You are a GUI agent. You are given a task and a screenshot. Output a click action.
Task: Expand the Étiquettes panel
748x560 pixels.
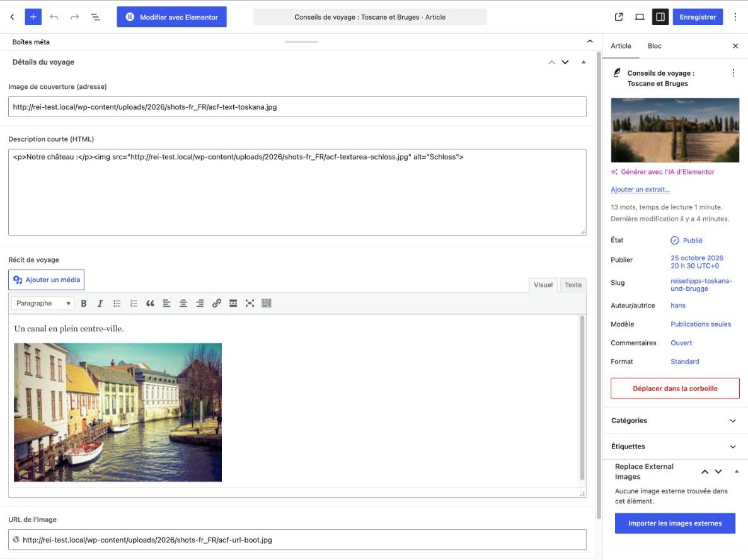674,447
